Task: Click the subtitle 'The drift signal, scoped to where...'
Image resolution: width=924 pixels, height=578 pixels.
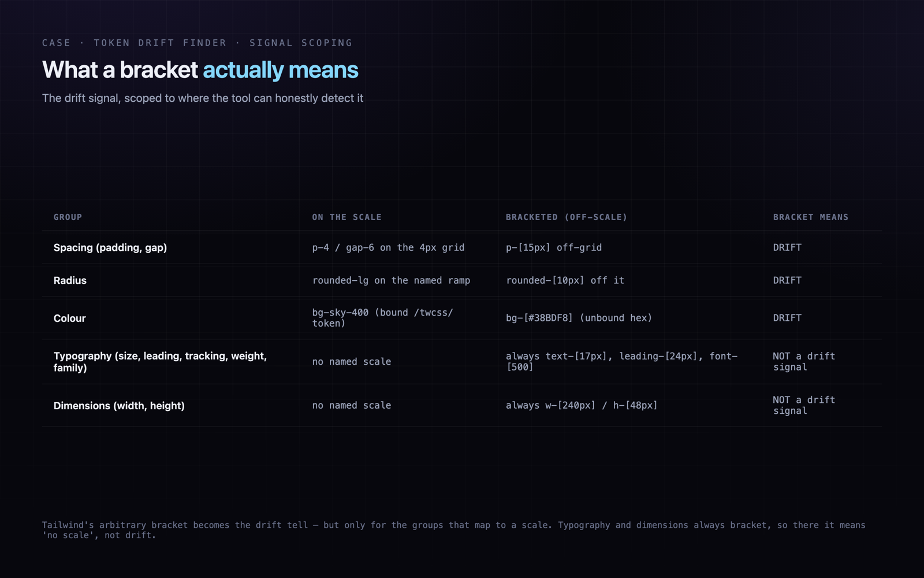Action: (203, 98)
